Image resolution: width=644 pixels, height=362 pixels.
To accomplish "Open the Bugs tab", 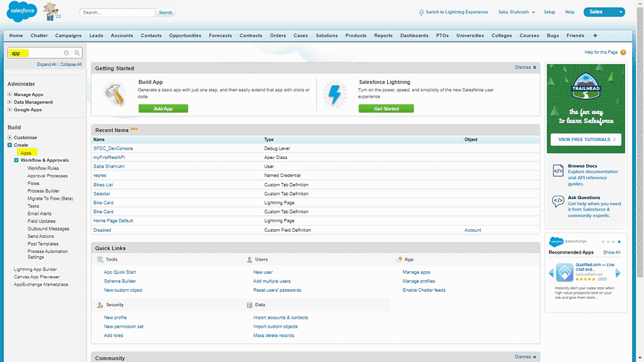I will (553, 35).
